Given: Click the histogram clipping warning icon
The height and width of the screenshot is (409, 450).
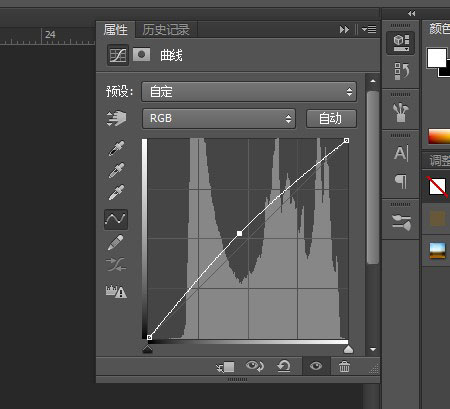Looking at the screenshot, I should pyautogui.click(x=116, y=292).
